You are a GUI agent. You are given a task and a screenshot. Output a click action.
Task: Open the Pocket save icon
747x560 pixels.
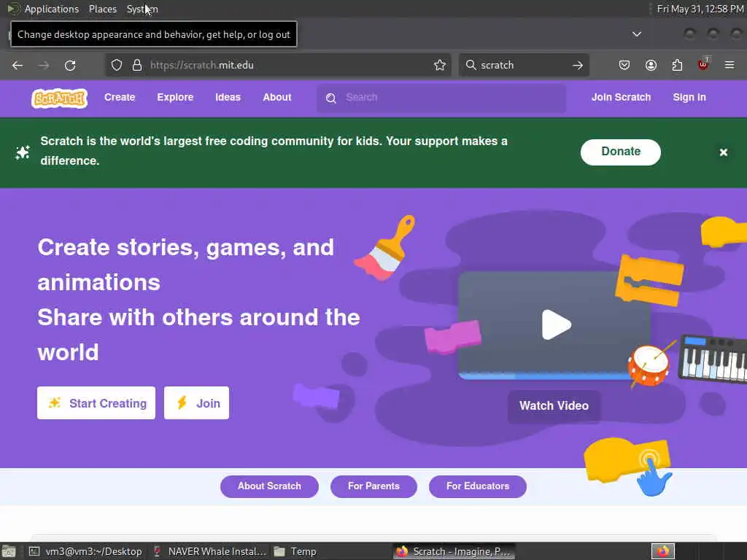[x=624, y=65]
